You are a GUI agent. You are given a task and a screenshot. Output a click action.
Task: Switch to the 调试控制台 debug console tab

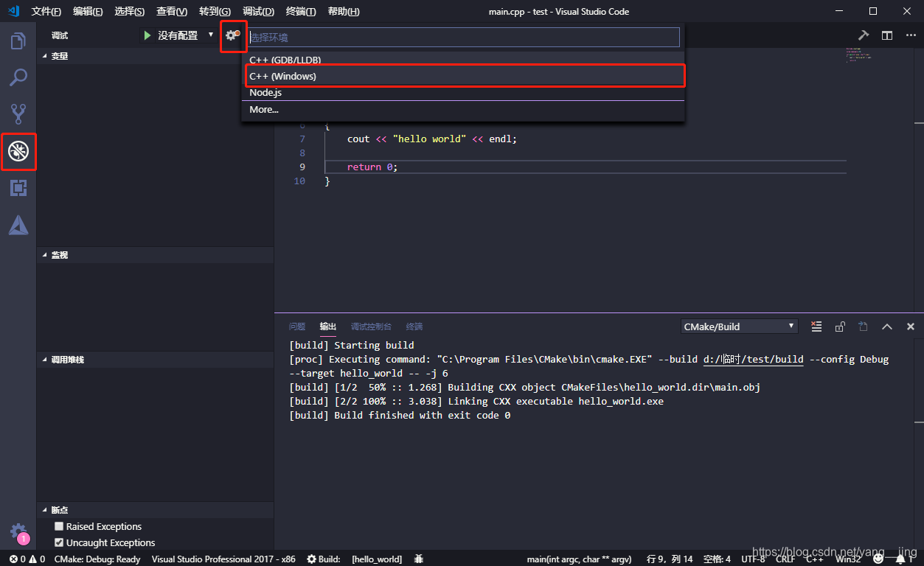[371, 326]
